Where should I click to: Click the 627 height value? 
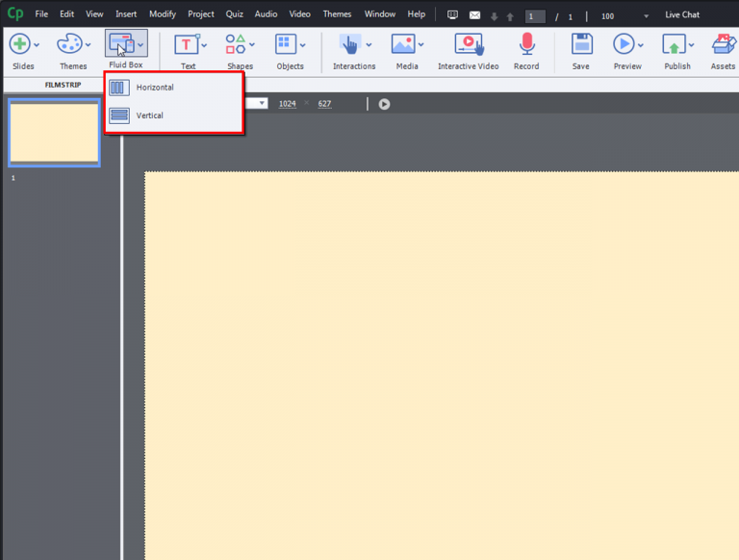click(x=324, y=104)
